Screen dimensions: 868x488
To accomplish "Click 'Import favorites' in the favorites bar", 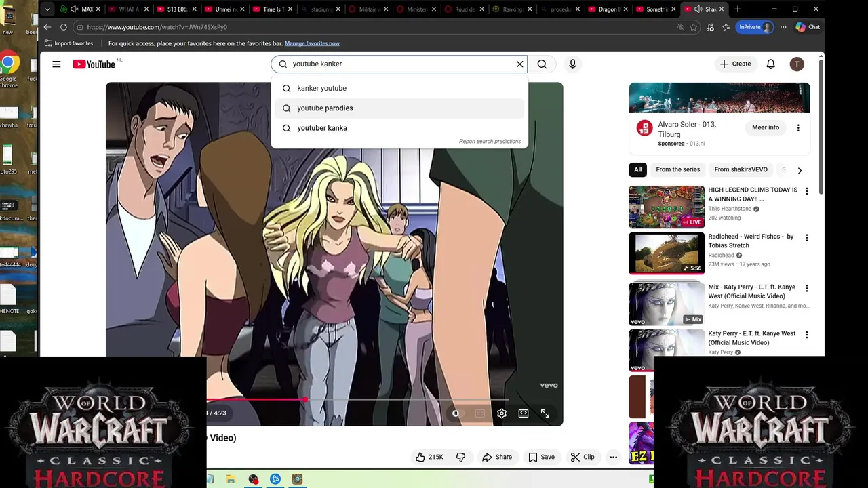I will 68,43.
